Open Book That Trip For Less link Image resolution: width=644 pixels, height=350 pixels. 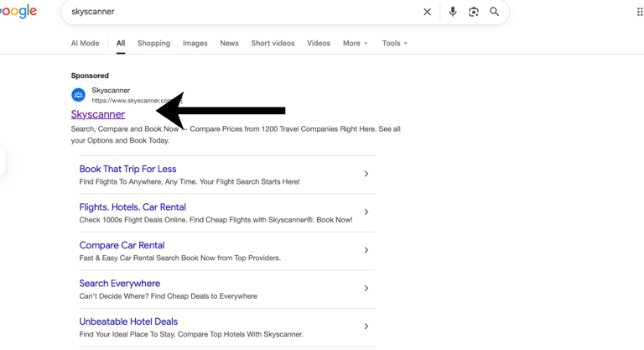pos(127,169)
